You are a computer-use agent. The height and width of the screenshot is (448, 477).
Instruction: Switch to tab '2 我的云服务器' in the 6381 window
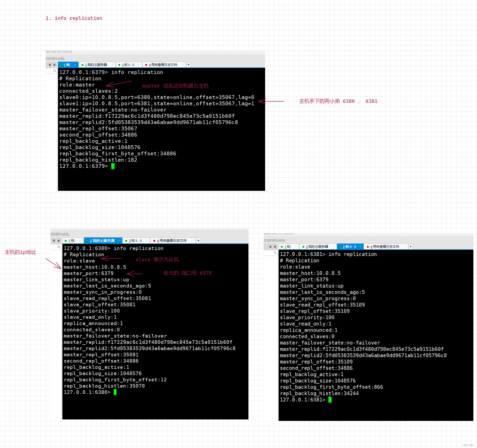click(318, 246)
